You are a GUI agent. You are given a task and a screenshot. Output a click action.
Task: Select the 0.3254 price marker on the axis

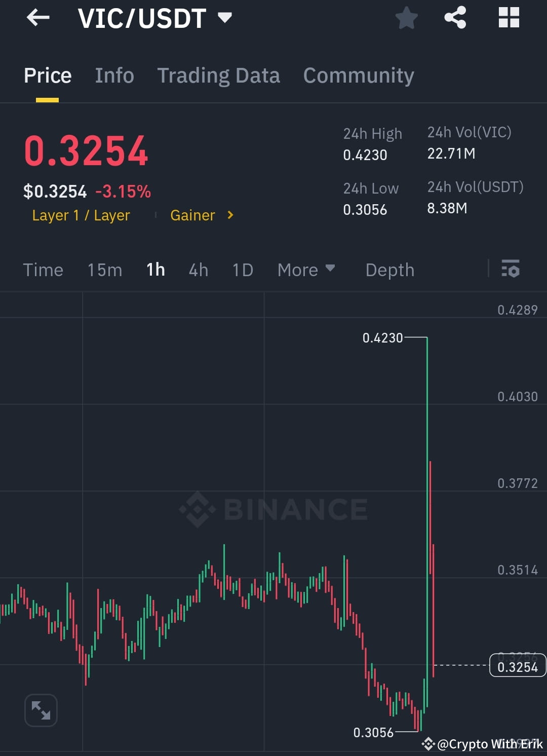point(517,666)
